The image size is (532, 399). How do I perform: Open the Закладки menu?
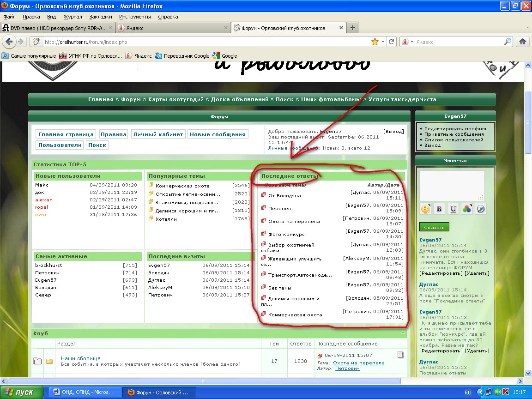coord(100,17)
